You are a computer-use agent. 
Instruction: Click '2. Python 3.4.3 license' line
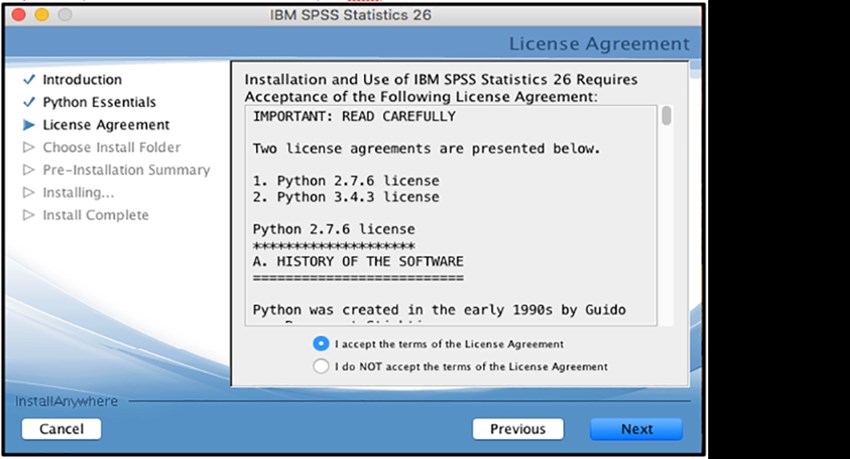(346, 197)
